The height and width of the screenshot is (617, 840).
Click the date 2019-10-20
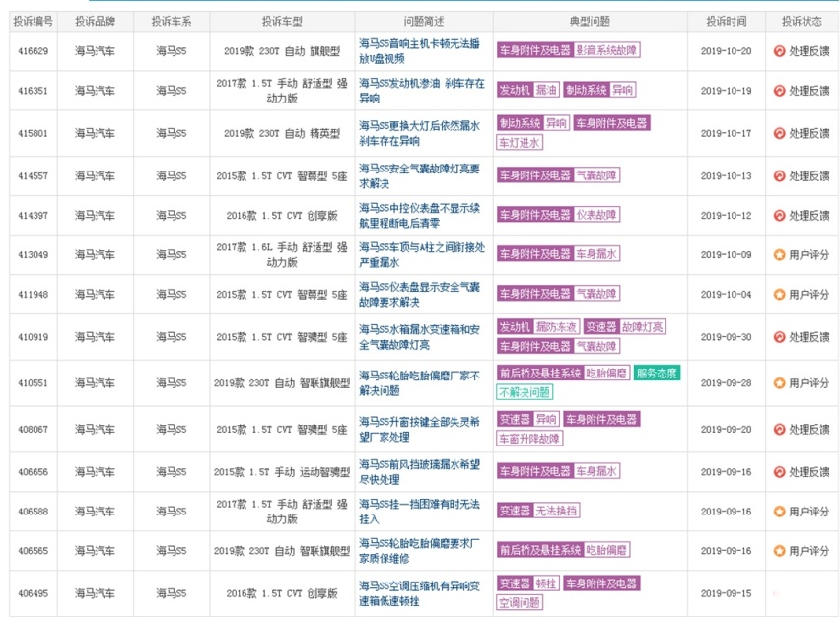tap(726, 51)
